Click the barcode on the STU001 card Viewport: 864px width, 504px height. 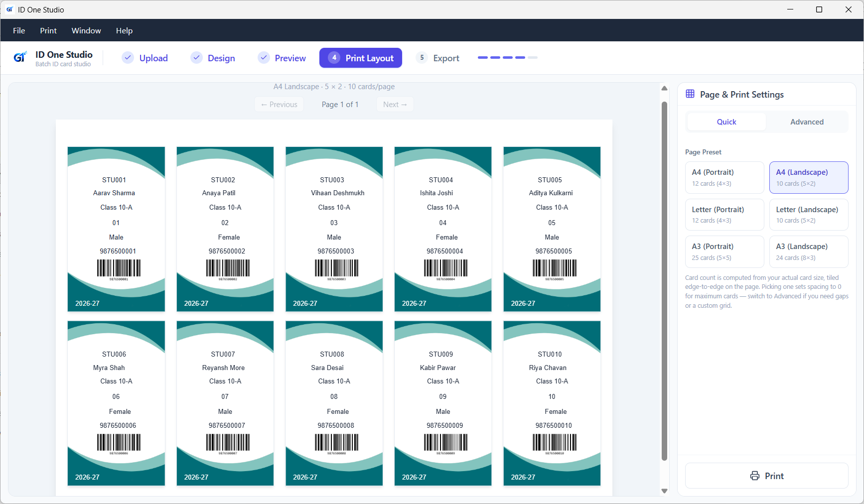pos(119,269)
